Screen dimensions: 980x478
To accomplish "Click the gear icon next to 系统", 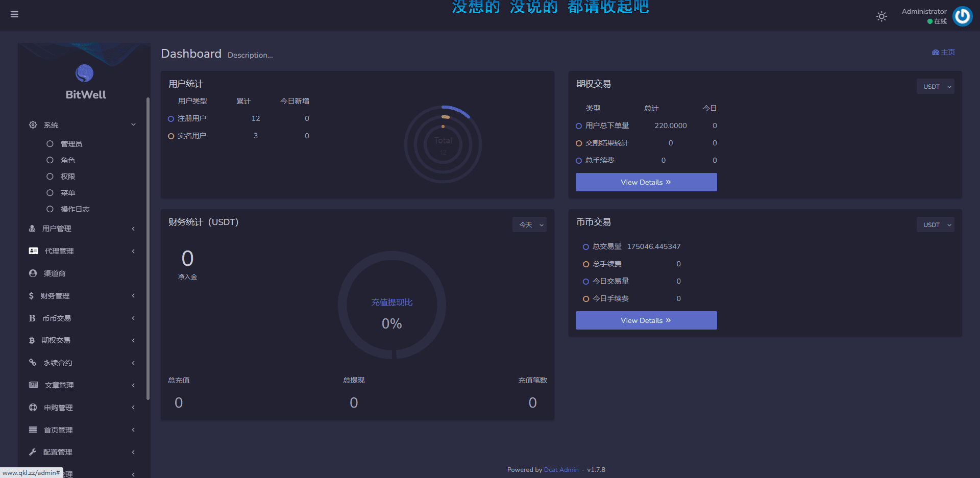I will point(33,125).
